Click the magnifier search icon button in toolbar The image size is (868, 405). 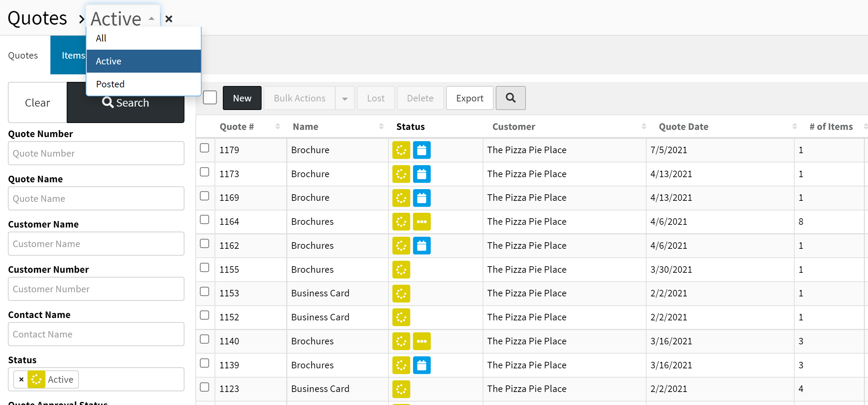(x=510, y=98)
